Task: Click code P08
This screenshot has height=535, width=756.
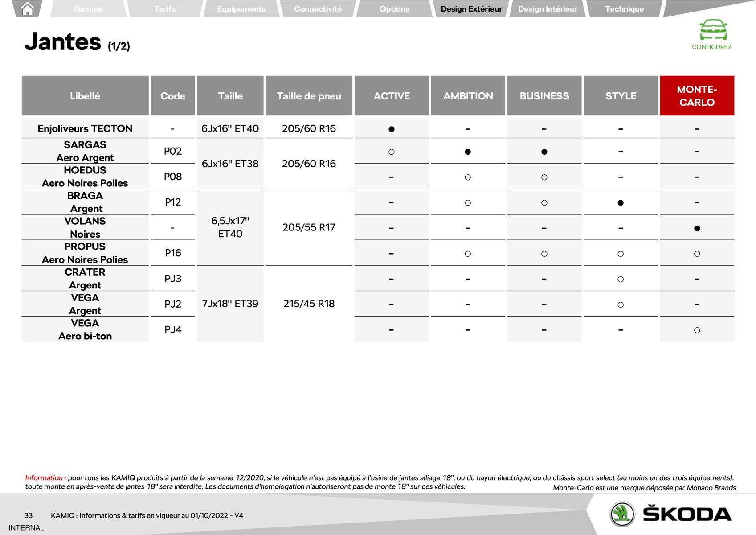Action: coord(173,177)
